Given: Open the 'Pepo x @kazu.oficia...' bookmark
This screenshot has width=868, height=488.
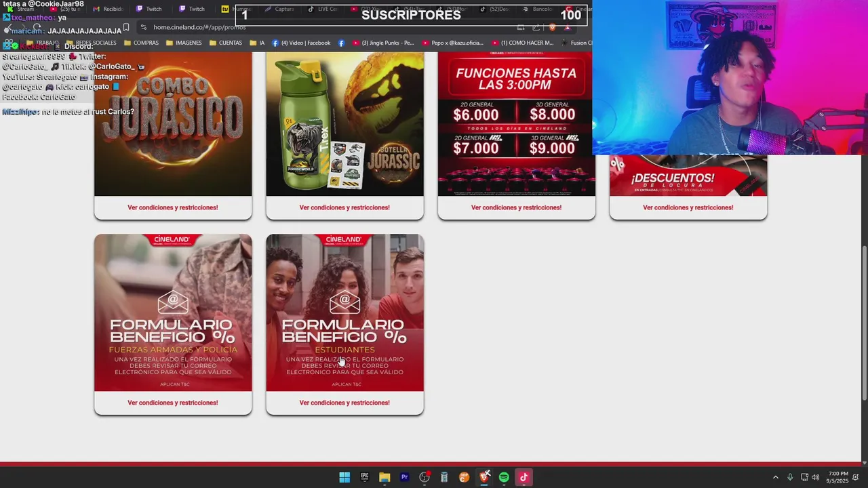Looking at the screenshot, I should 452,43.
